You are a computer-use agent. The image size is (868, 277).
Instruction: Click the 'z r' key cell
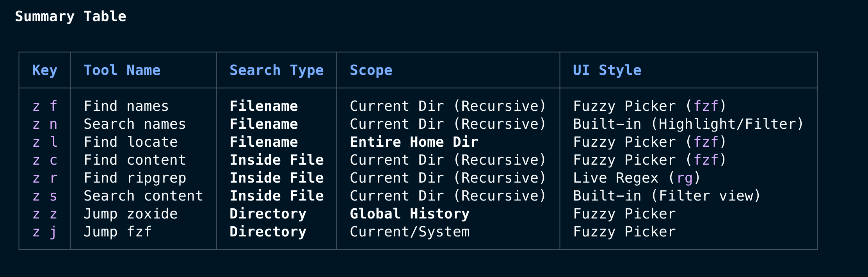tap(45, 178)
